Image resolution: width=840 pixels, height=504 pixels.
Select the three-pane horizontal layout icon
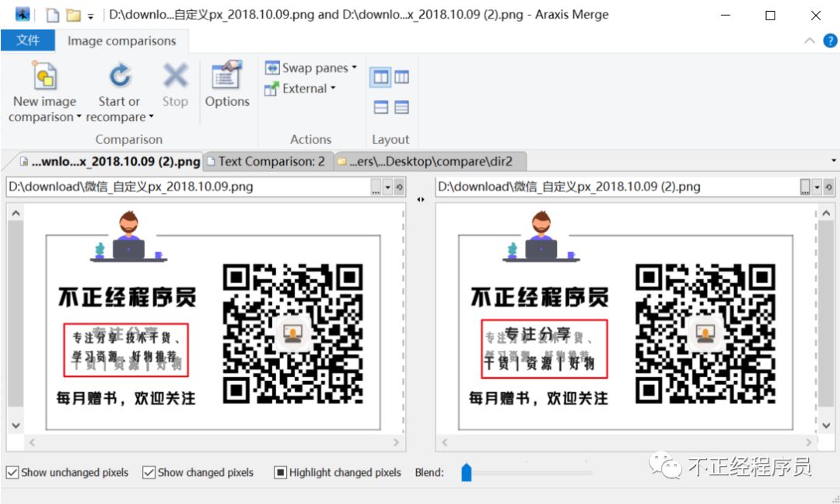tap(402, 107)
